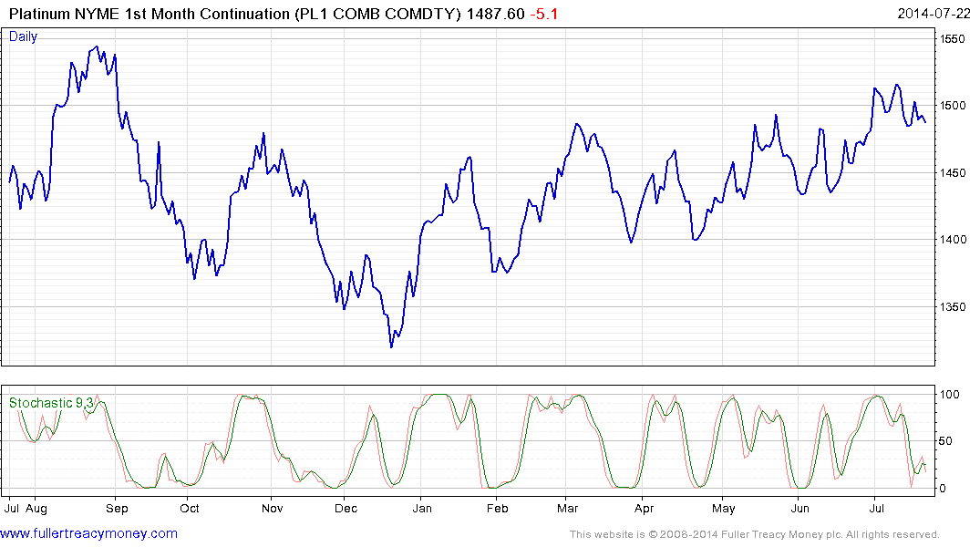
Task: Click the stochastic axis label 100
Action: [x=950, y=395]
